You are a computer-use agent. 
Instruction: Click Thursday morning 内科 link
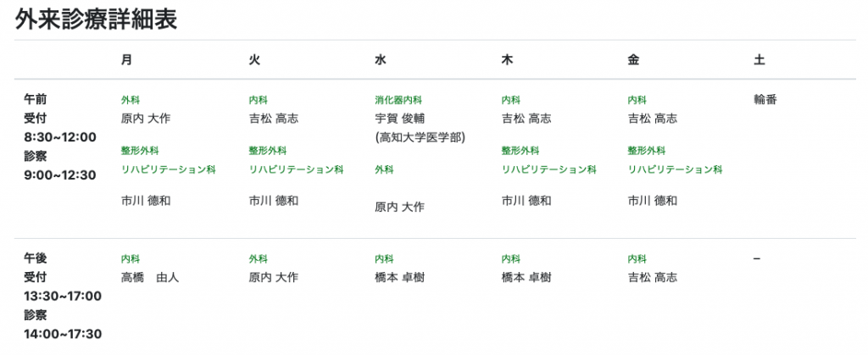(510, 100)
